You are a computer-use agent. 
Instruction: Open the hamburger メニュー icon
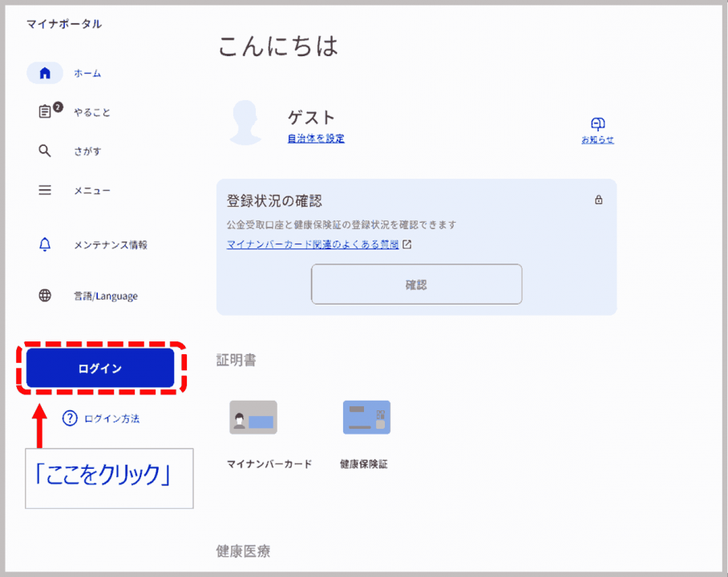point(45,190)
